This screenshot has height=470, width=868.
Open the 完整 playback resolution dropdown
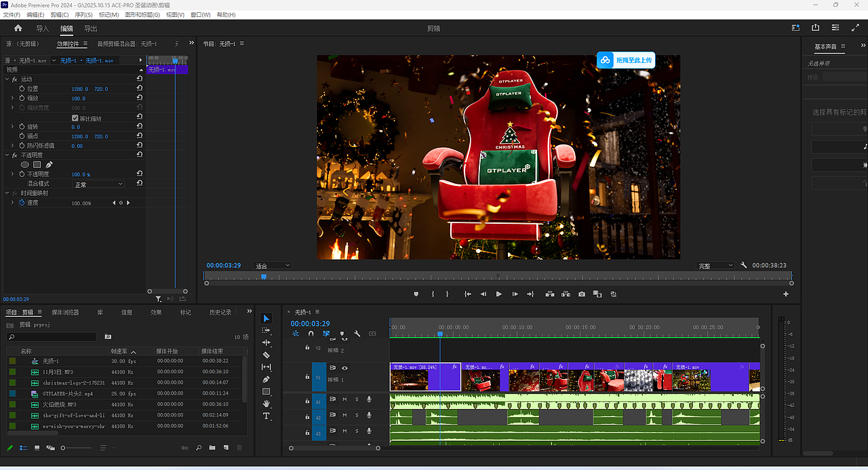(716, 265)
